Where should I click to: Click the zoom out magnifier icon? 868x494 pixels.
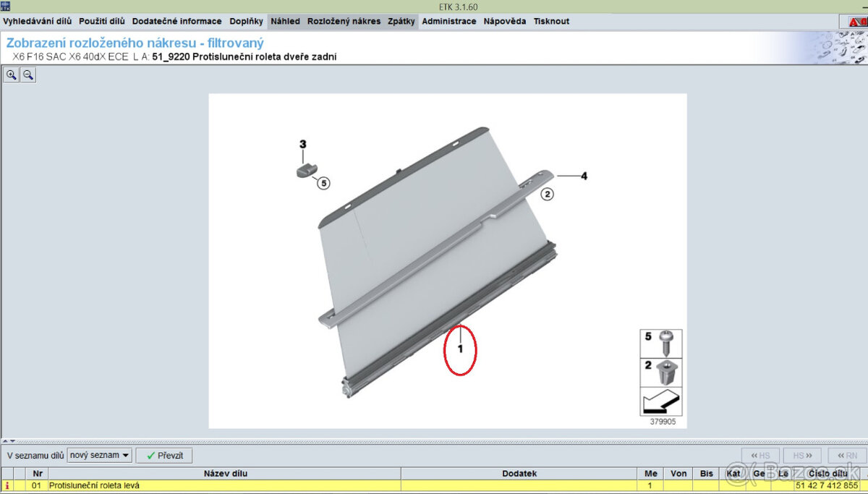click(x=28, y=74)
